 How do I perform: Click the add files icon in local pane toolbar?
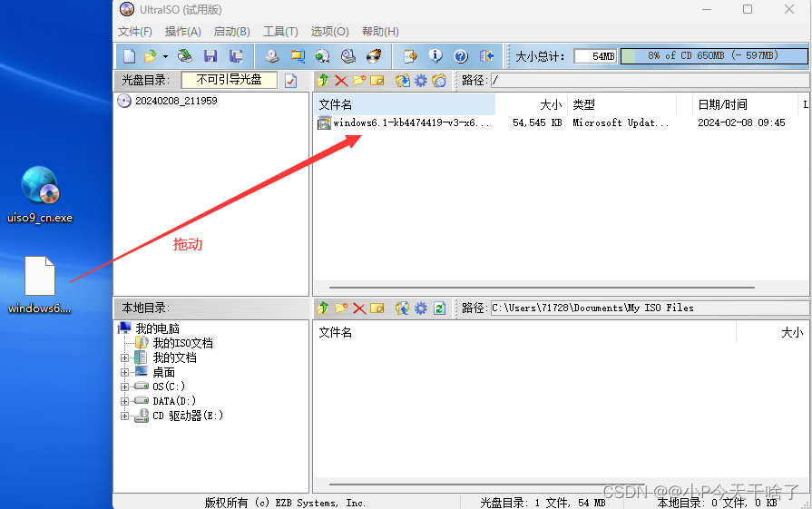coord(403,308)
